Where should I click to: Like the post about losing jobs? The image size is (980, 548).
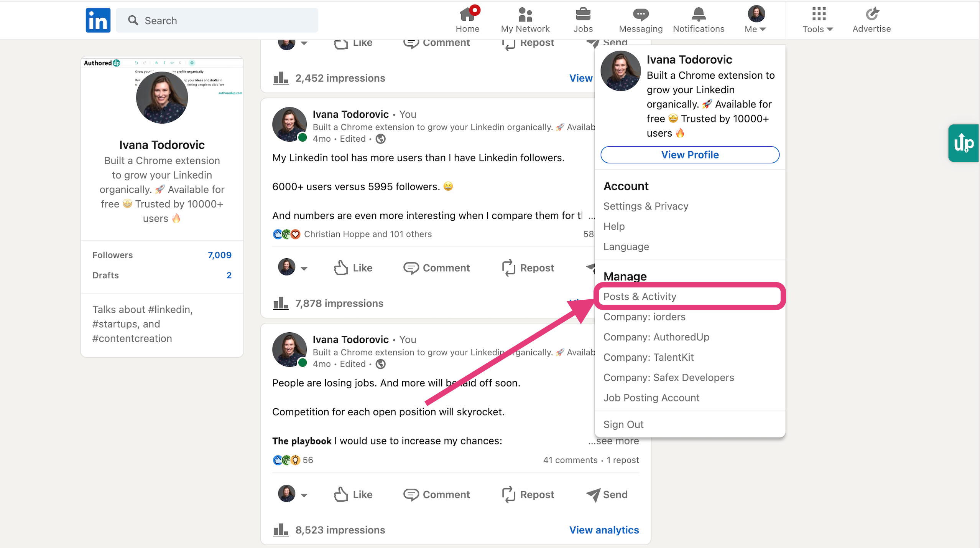point(352,494)
